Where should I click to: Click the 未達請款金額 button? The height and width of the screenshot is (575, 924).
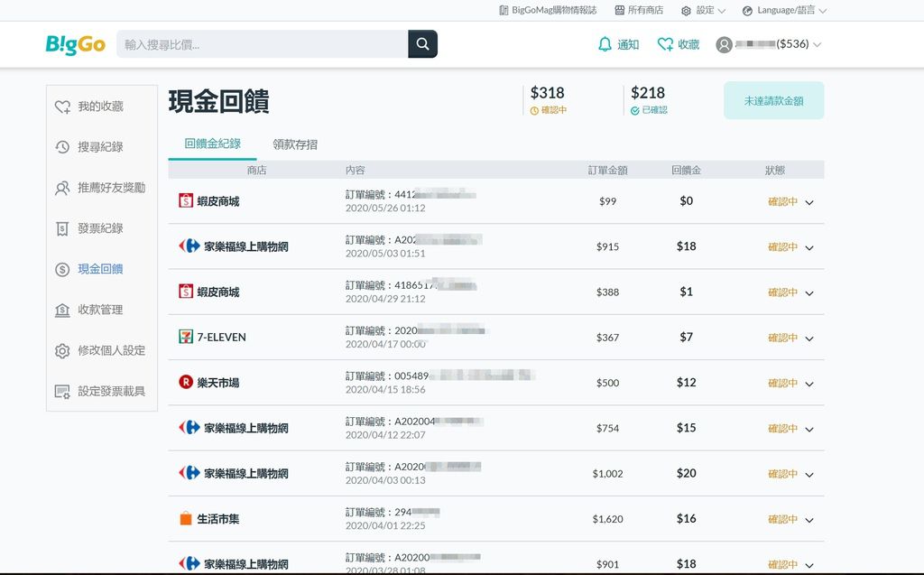(x=773, y=101)
